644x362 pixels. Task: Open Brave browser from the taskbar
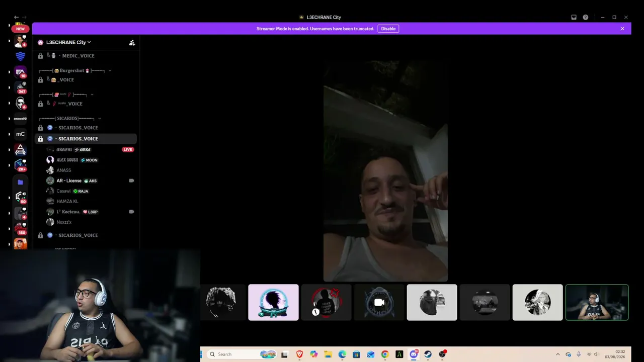point(300,354)
